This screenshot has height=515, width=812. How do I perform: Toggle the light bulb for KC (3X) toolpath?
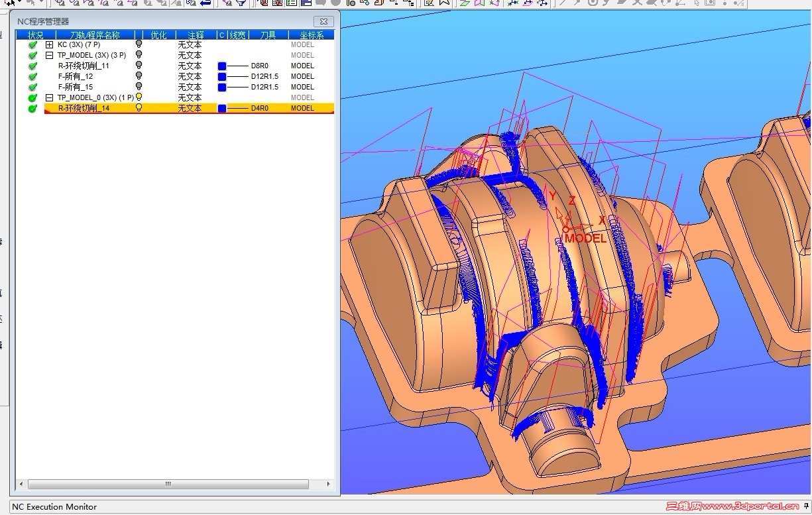139,44
